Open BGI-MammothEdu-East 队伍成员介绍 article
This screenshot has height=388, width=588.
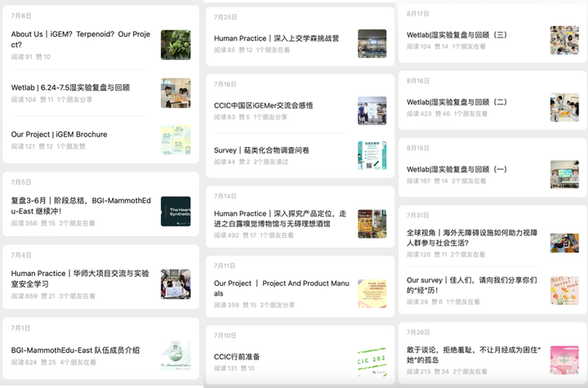click(75, 350)
